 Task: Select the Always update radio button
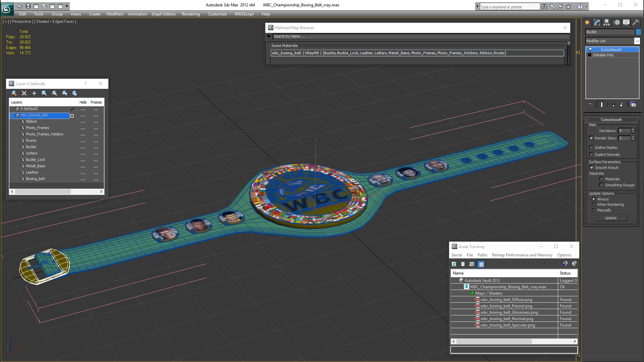pos(593,199)
